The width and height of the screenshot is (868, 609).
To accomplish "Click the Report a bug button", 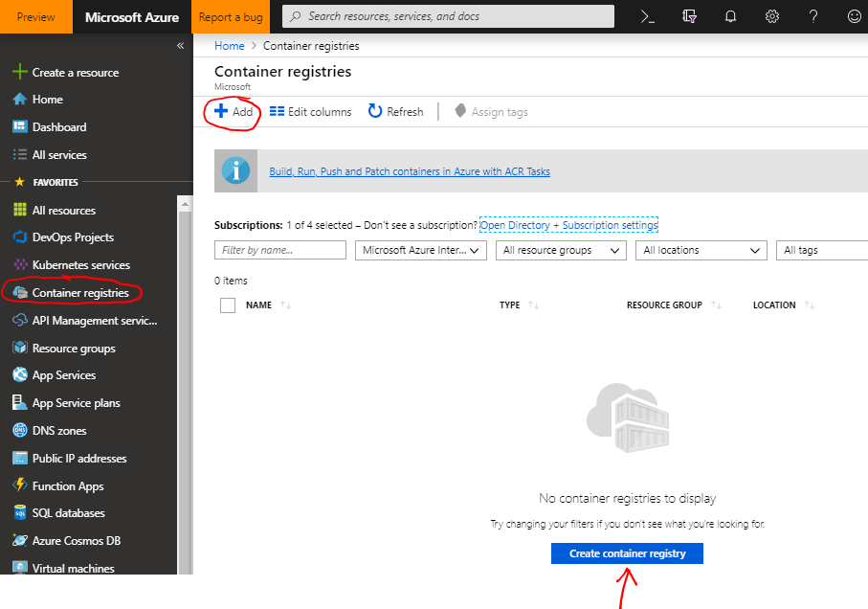I will [x=231, y=16].
